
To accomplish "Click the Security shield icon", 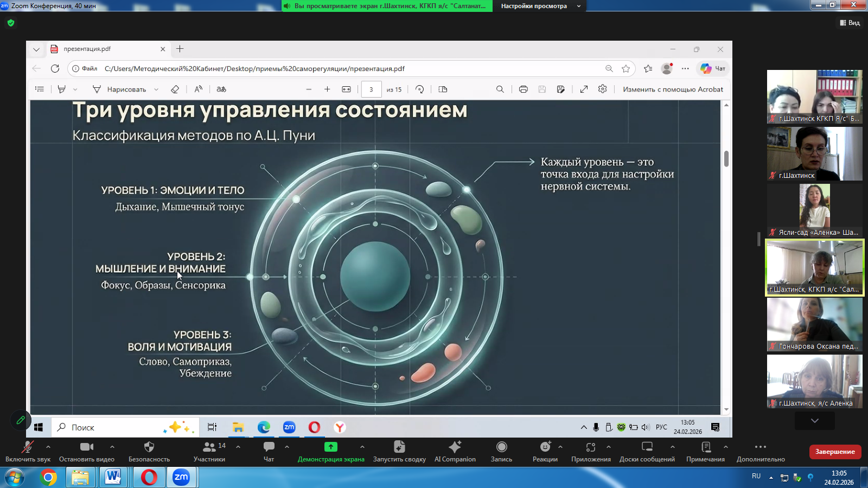I will tap(149, 451).
